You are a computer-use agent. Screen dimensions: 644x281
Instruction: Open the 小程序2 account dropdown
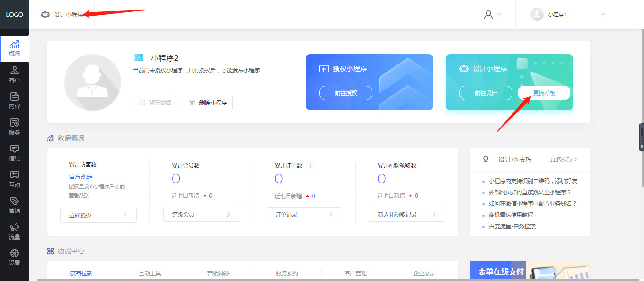[x=567, y=15]
